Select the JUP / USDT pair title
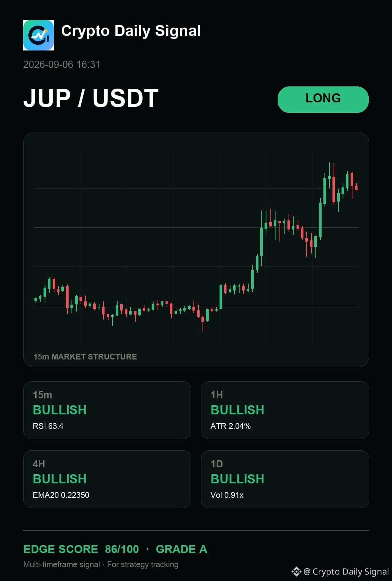Image resolution: width=392 pixels, height=581 pixels. 91,98
